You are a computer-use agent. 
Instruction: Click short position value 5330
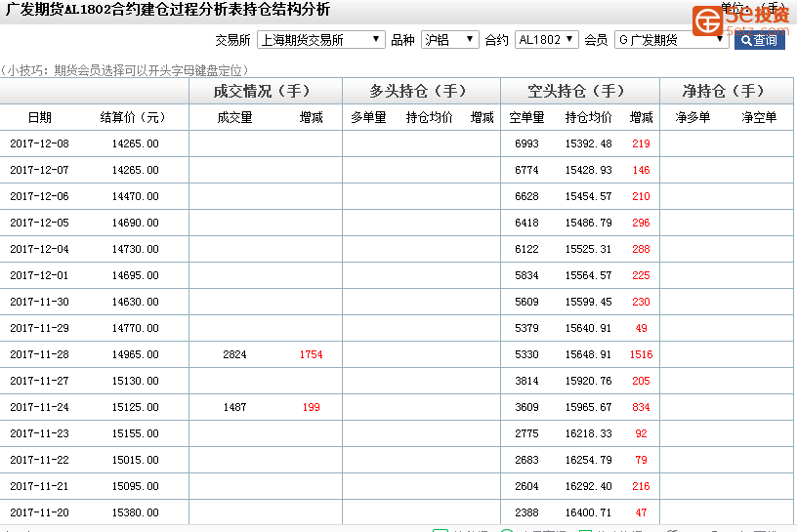526,354
